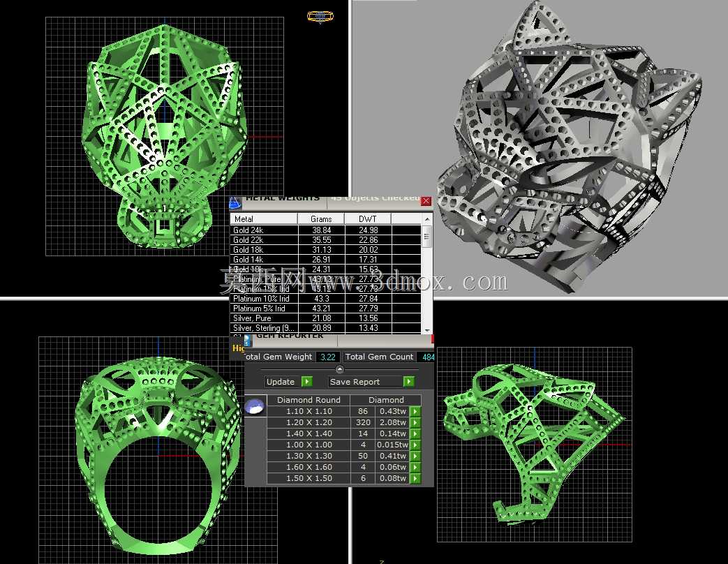Collapse Gem Reporter panel with round arrow
The height and width of the screenshot is (564, 728).
click(x=339, y=369)
